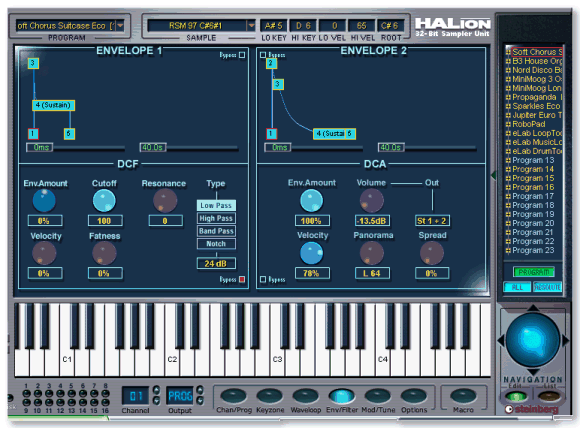Click the Panorama knob
The height and width of the screenshot is (428, 580).
pyautogui.click(x=371, y=253)
